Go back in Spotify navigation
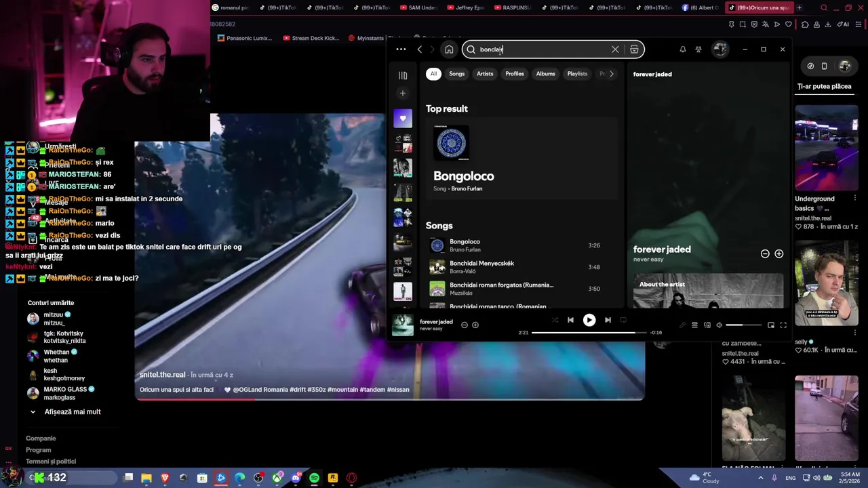Image resolution: width=868 pixels, height=488 pixels. [x=420, y=49]
